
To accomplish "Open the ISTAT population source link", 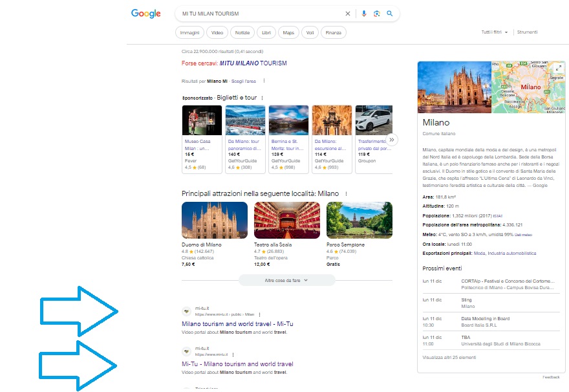I will [x=497, y=216].
